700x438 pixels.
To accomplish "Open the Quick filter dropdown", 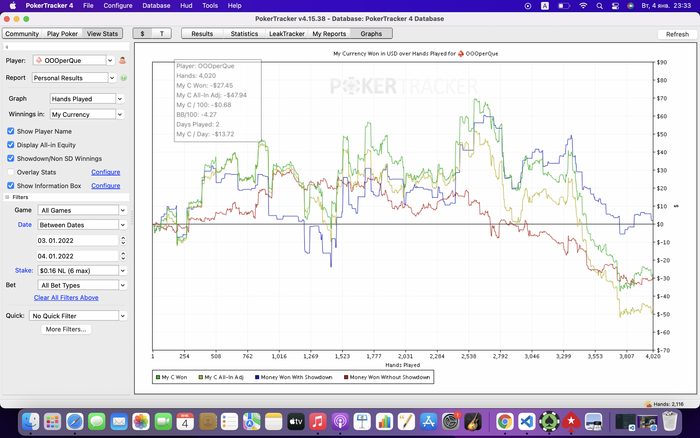I will [78, 316].
